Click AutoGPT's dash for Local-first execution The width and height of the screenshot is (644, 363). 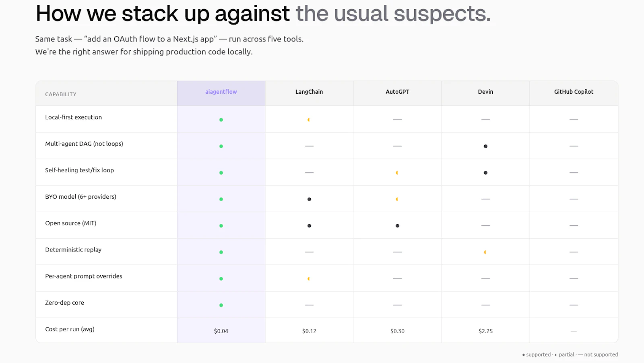click(397, 120)
